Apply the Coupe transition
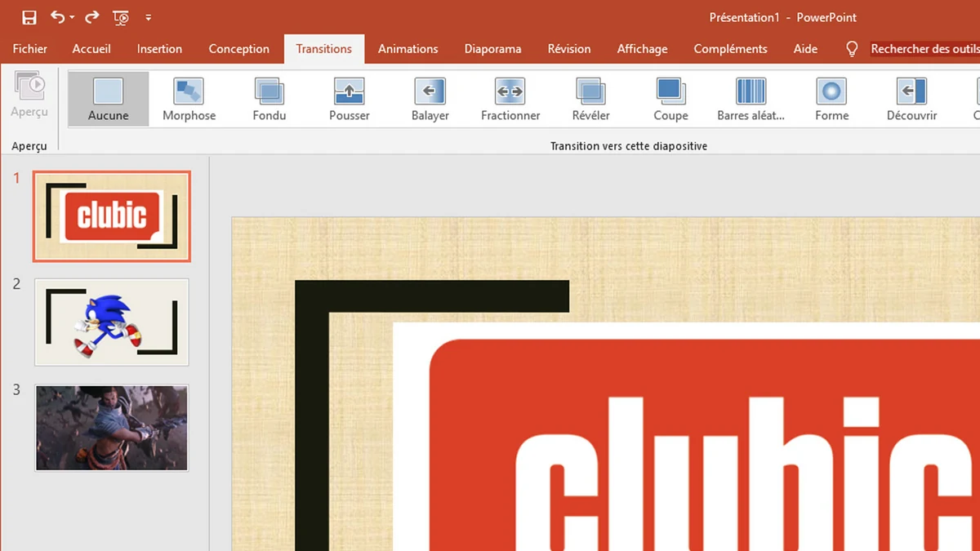 pos(670,99)
